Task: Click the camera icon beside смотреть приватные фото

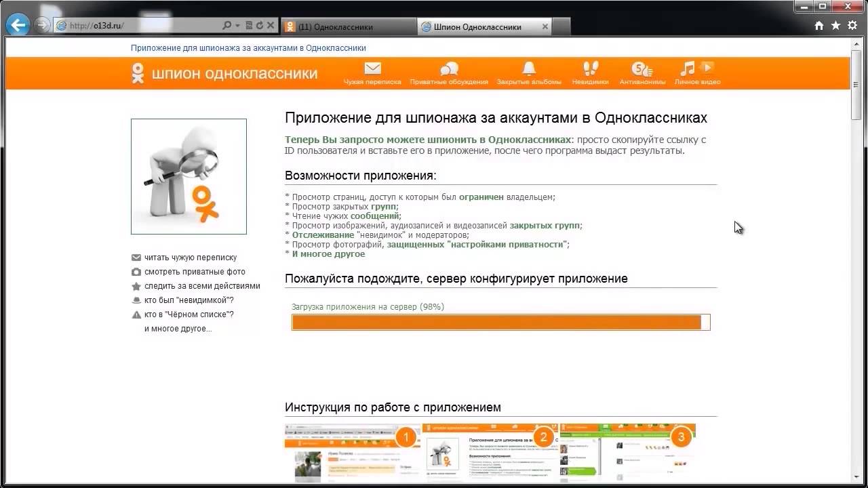Action: click(x=136, y=272)
